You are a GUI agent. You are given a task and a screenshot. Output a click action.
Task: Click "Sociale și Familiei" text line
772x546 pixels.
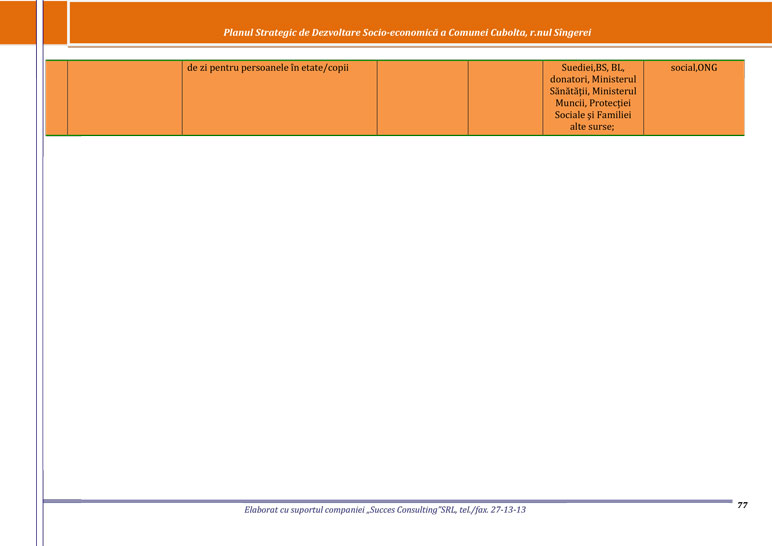[592, 115]
